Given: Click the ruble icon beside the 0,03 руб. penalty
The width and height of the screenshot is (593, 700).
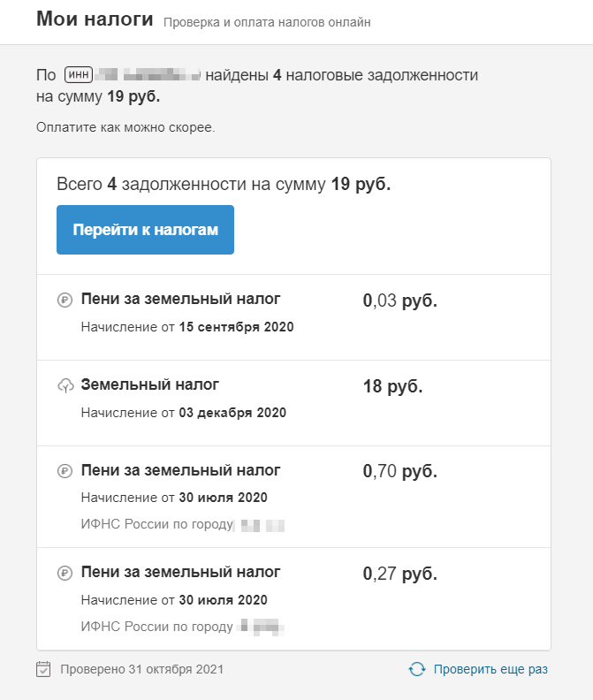Looking at the screenshot, I should (x=65, y=301).
